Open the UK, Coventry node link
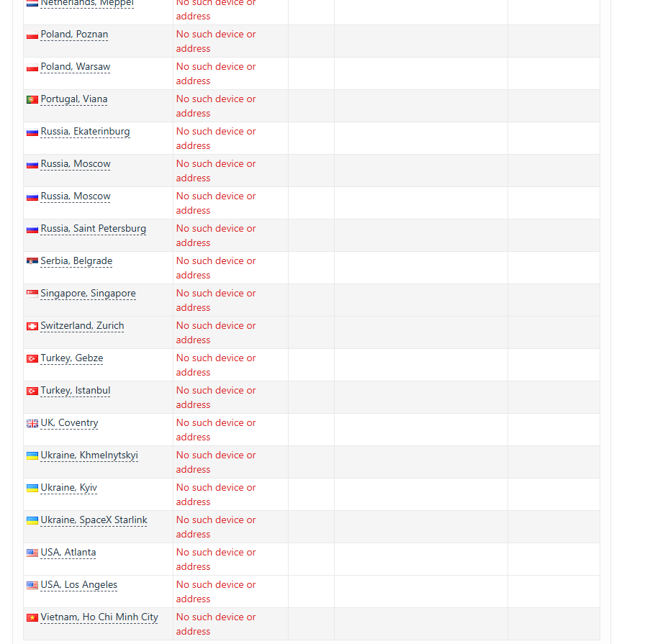Image resolution: width=650 pixels, height=644 pixels. point(69,422)
